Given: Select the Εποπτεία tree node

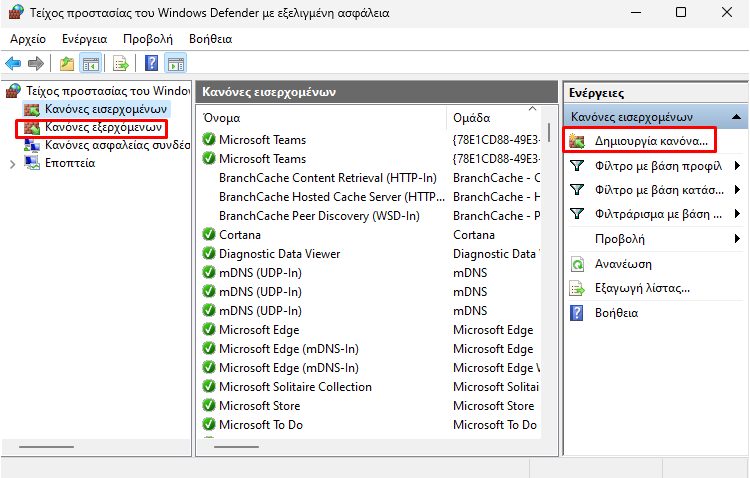Looking at the screenshot, I should pos(70,163).
